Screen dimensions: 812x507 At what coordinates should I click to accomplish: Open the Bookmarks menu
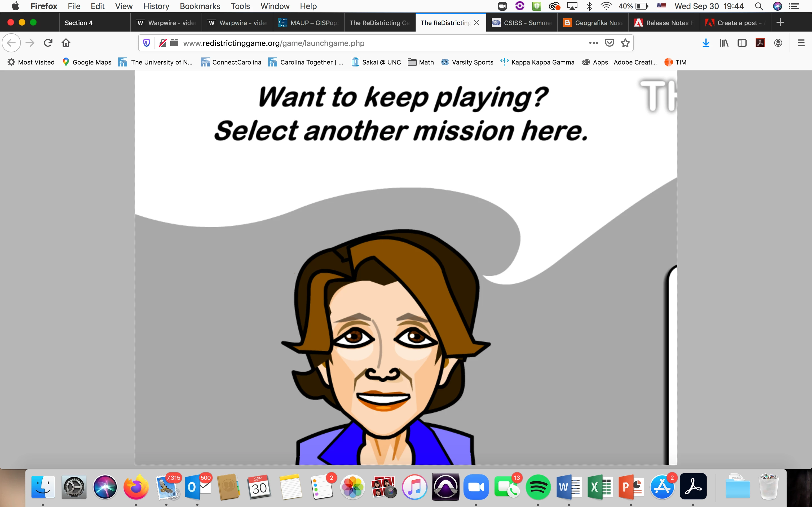200,6
